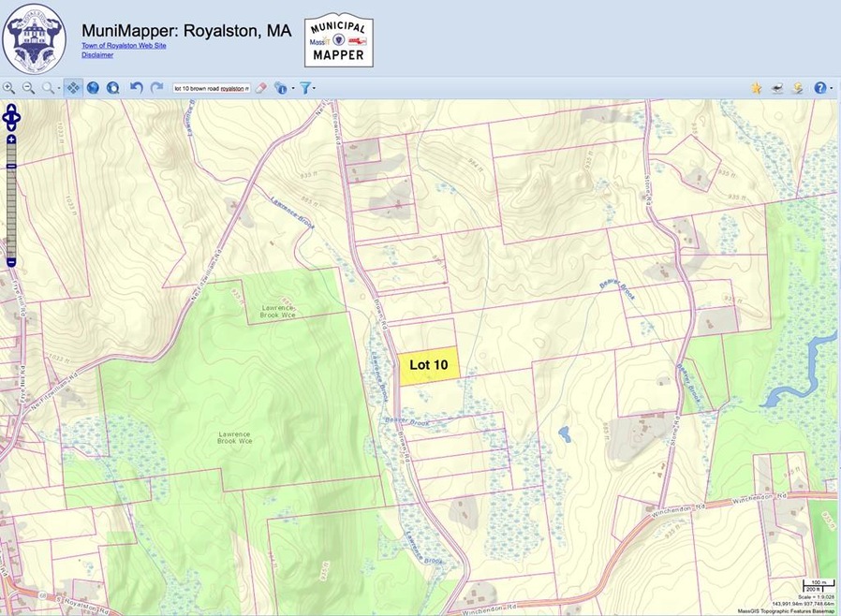
Task: Click the globe with magnifier icon
Action: click(112, 88)
